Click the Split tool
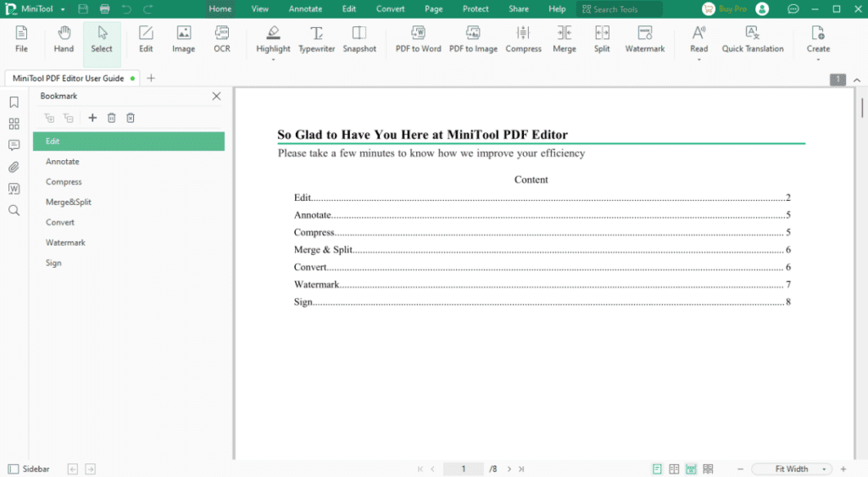Image resolution: width=868 pixels, height=477 pixels. pyautogui.click(x=602, y=39)
